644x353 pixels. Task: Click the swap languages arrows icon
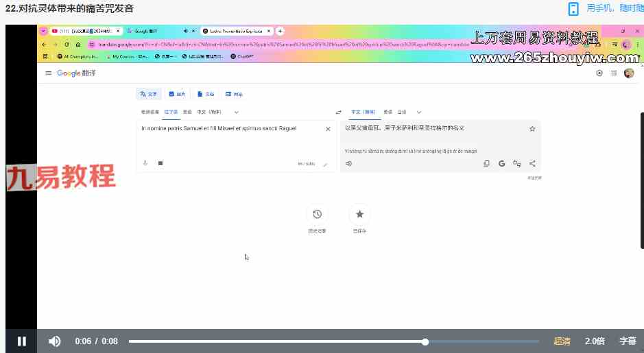(338, 112)
